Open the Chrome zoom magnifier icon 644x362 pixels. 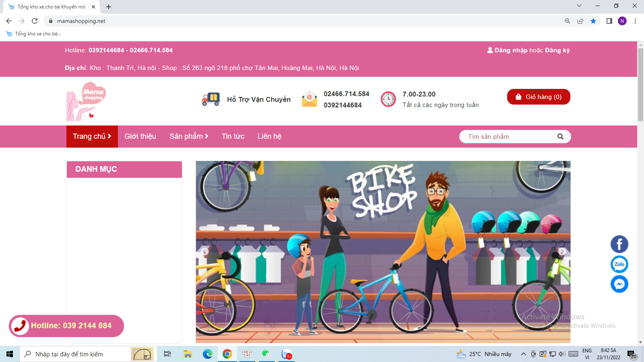[568, 21]
